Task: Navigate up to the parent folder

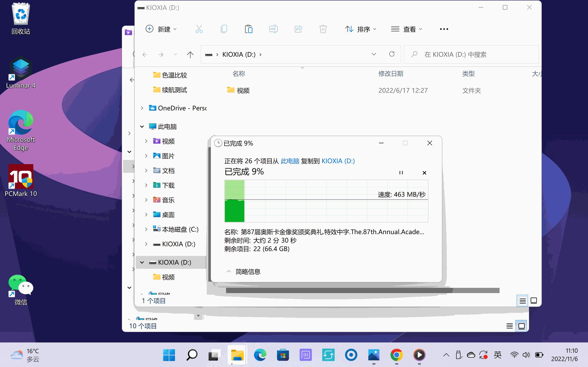Action: [190, 54]
